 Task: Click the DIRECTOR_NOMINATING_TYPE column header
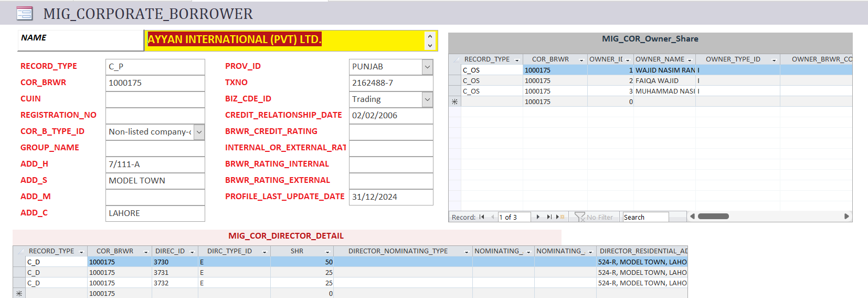coord(398,251)
